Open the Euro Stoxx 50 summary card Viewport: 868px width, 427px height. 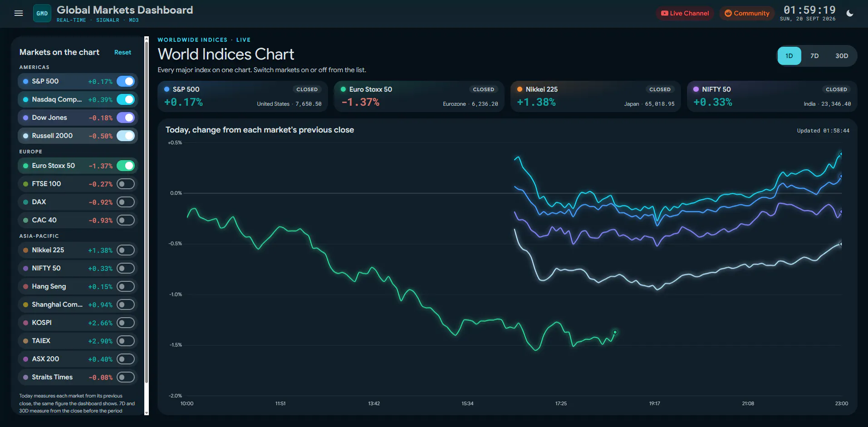(x=419, y=96)
